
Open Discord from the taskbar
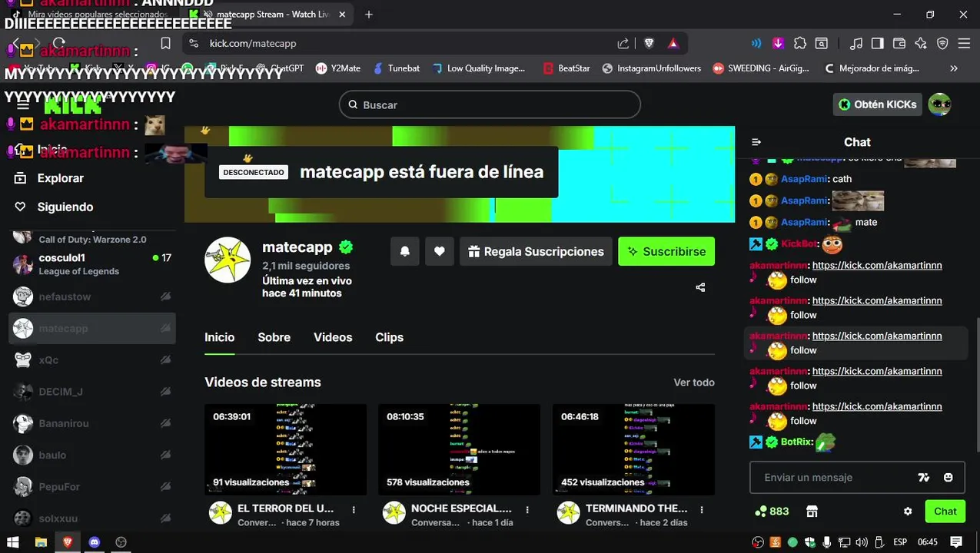[95, 542]
